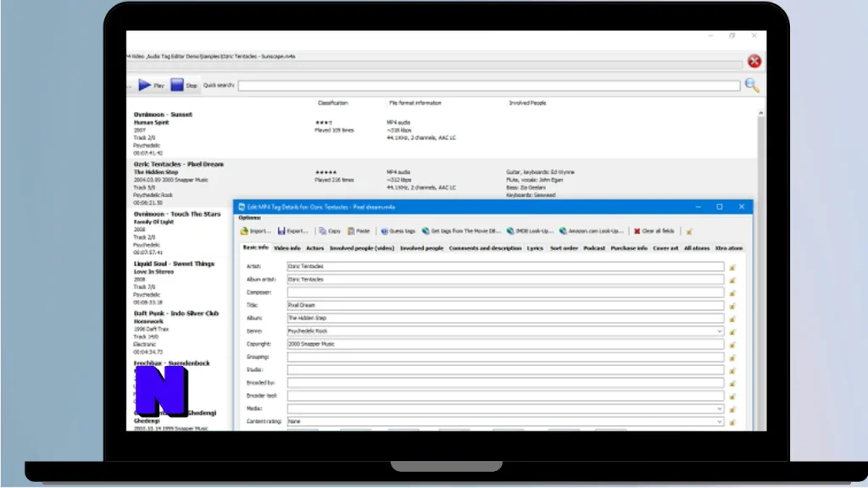Open the Media dropdown
The height and width of the screenshot is (488, 868).
coord(719,409)
